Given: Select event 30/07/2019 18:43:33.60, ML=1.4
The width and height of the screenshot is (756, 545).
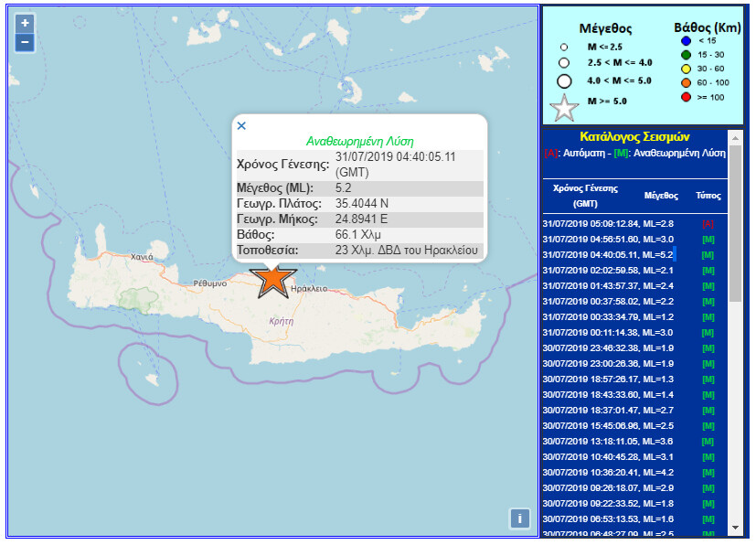Looking at the screenshot, I should pos(608,394).
